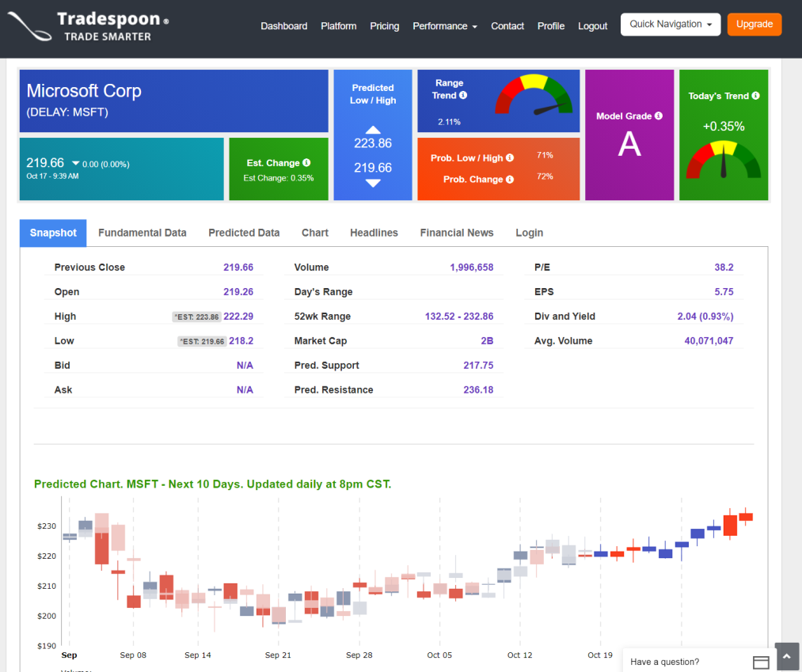Open the chat window icon in Have a question
Image resolution: width=802 pixels, height=672 pixels.
point(761,663)
